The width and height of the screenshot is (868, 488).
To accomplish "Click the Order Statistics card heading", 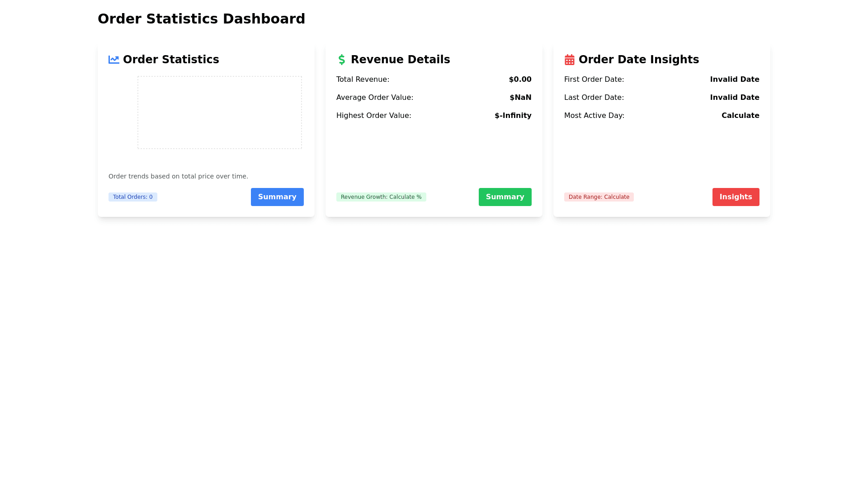I will pyautogui.click(x=171, y=60).
